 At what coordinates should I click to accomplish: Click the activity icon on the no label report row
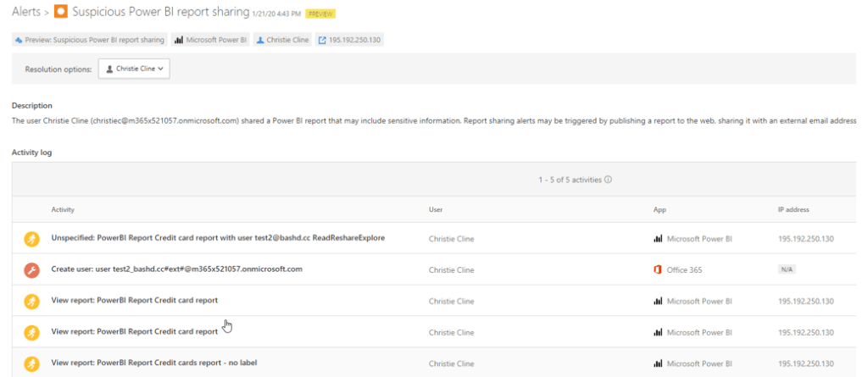31,363
